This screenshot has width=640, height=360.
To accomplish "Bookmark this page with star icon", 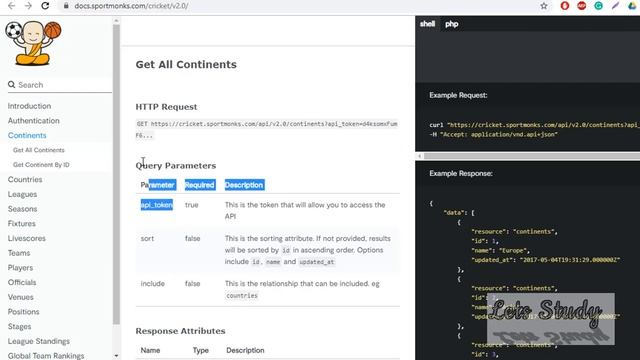I will click(544, 6).
